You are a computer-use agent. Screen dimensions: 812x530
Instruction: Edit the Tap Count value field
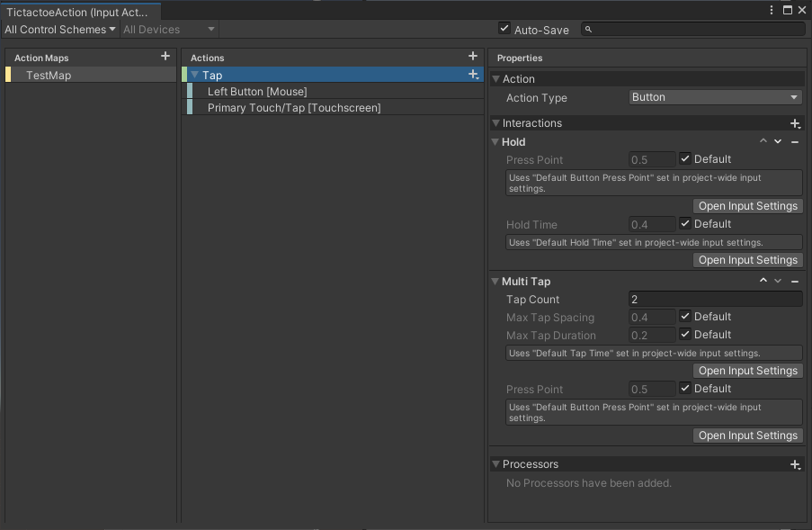713,299
